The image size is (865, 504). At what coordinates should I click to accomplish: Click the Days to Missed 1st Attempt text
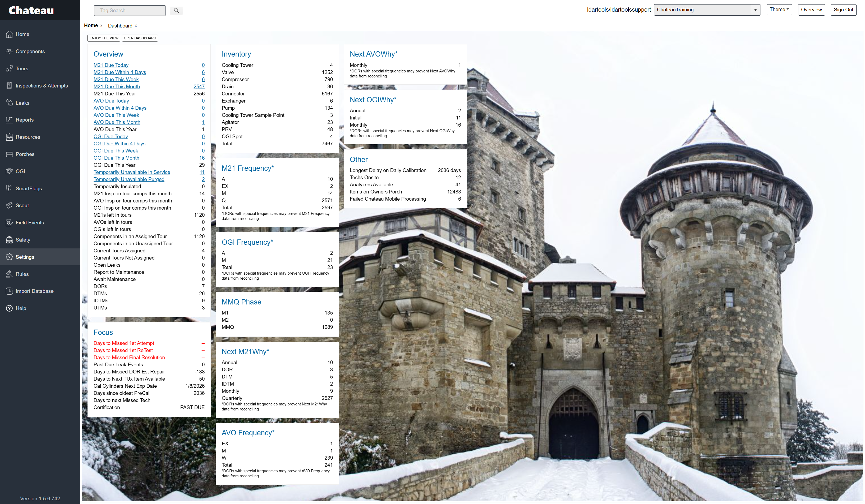point(124,343)
